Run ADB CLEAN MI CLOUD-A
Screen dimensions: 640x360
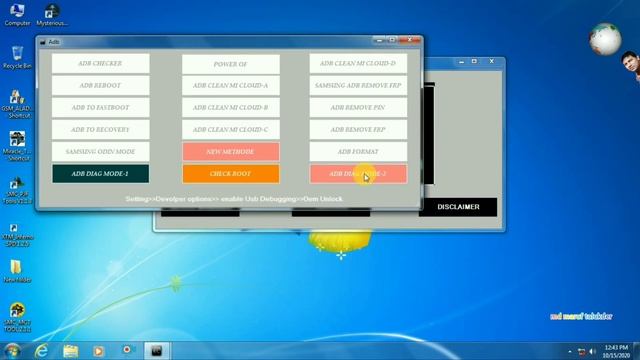click(x=231, y=85)
